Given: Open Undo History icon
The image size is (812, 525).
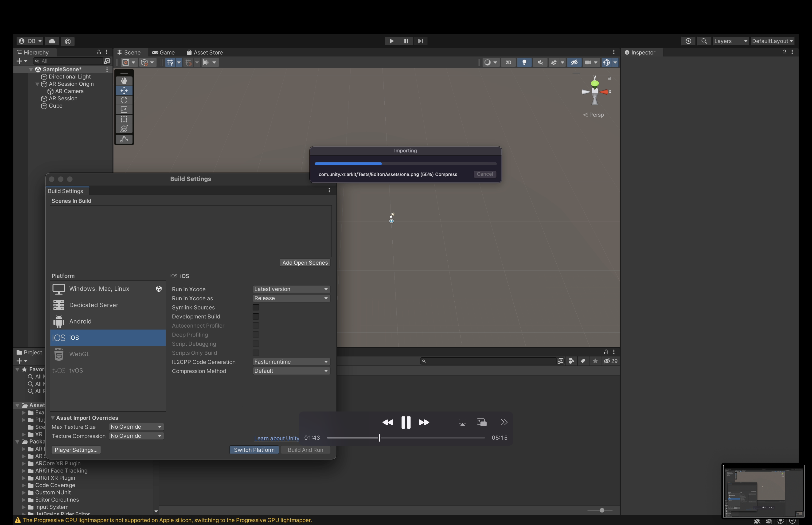Looking at the screenshot, I should pos(688,41).
